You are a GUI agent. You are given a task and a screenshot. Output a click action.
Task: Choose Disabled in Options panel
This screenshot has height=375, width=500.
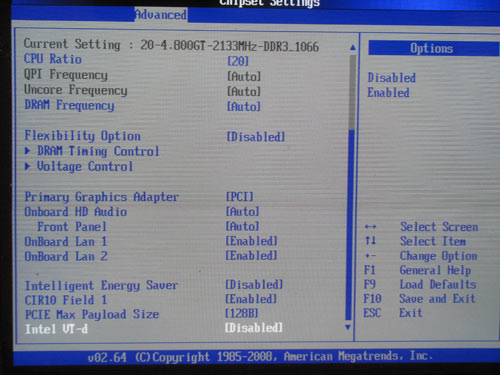coord(392,78)
